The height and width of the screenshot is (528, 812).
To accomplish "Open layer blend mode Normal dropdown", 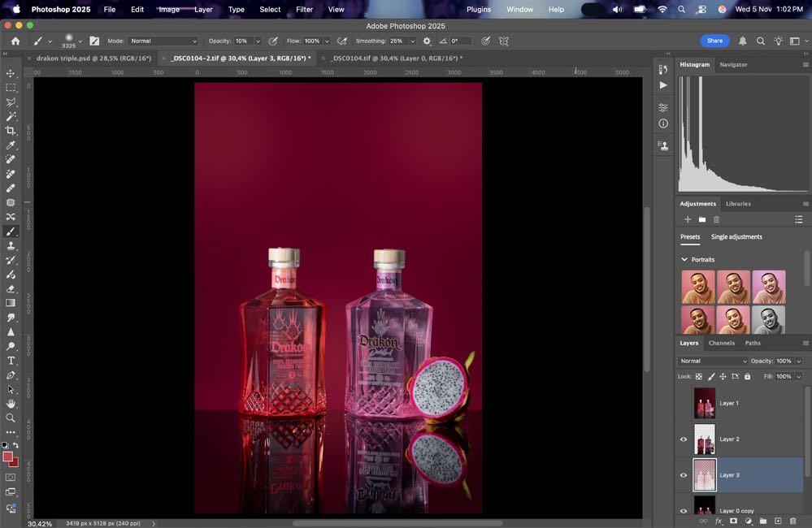I will coord(714,361).
